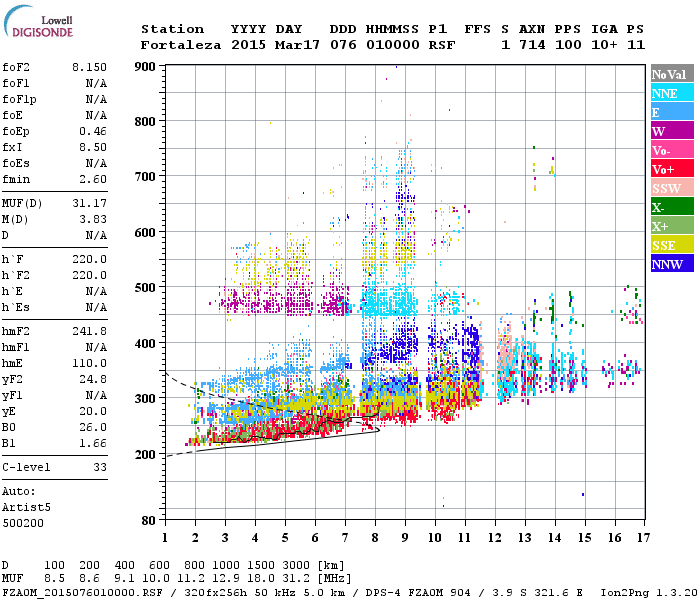Select the Vo+ red legend swatch

click(672, 169)
